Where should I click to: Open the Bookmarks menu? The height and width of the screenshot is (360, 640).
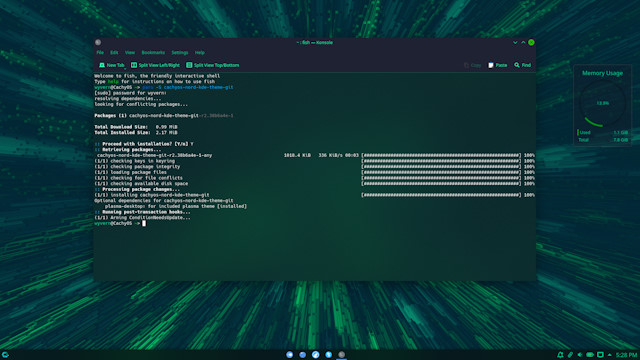(153, 53)
